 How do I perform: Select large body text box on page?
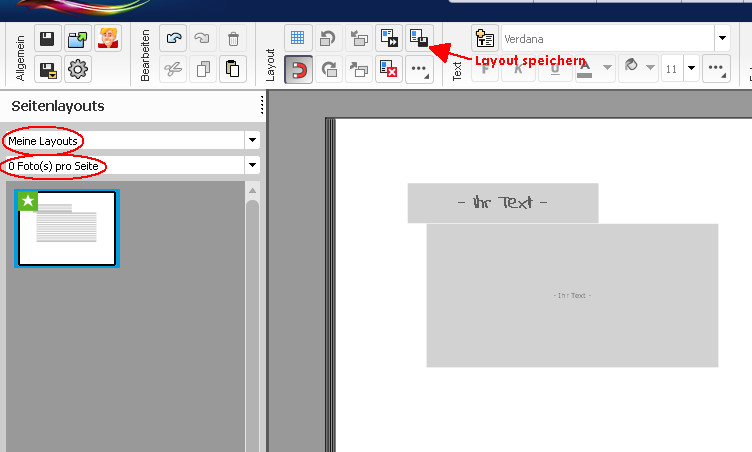(x=572, y=295)
